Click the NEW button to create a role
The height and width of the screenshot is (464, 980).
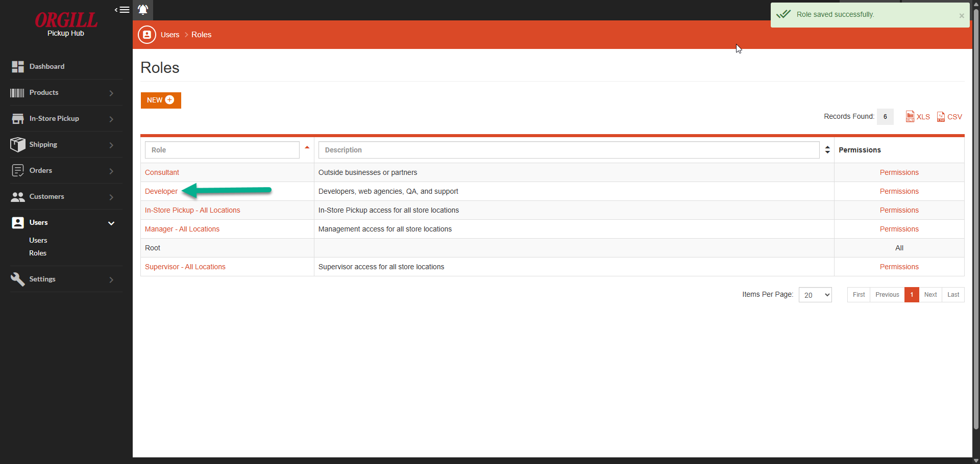160,100
